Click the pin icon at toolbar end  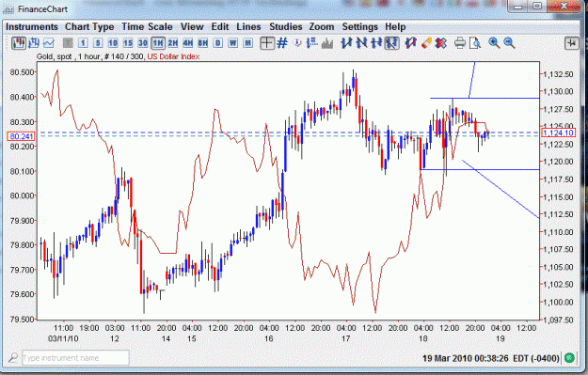pos(572,43)
